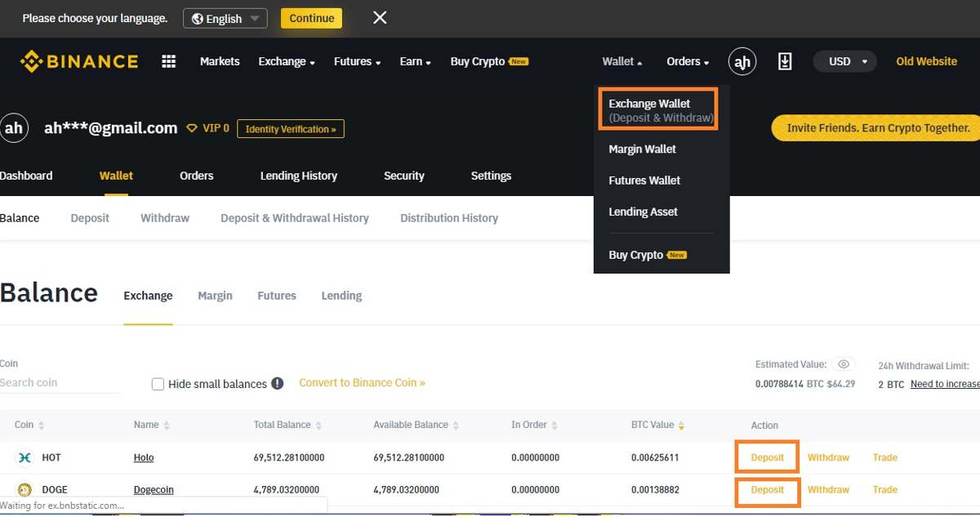
Task: Toggle the estimated value eye icon
Action: click(x=844, y=364)
